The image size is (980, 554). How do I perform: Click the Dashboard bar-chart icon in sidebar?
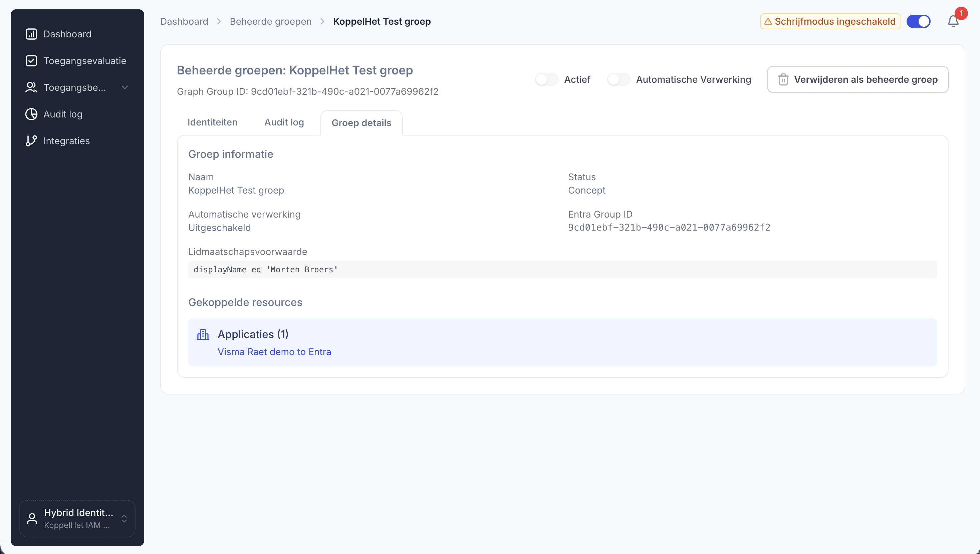coord(31,34)
